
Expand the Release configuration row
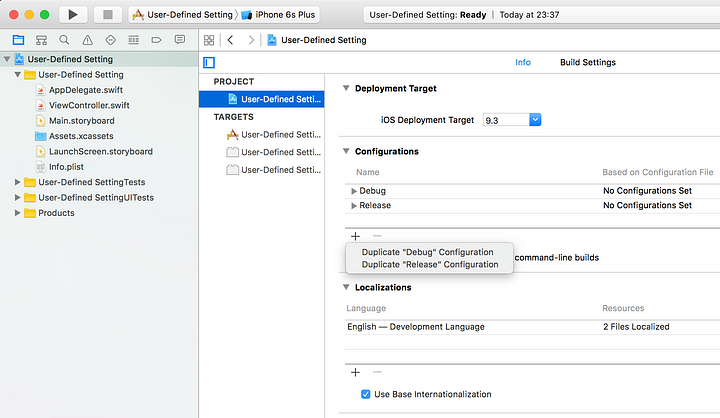(x=354, y=206)
